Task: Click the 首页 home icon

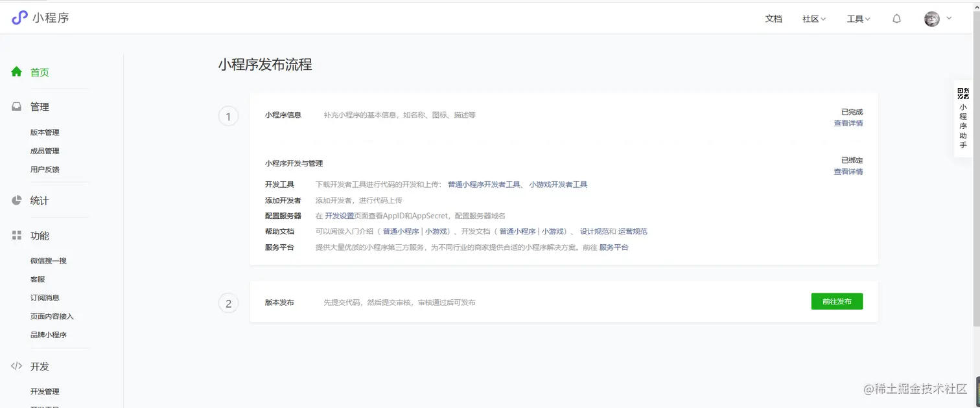Action: pos(17,72)
